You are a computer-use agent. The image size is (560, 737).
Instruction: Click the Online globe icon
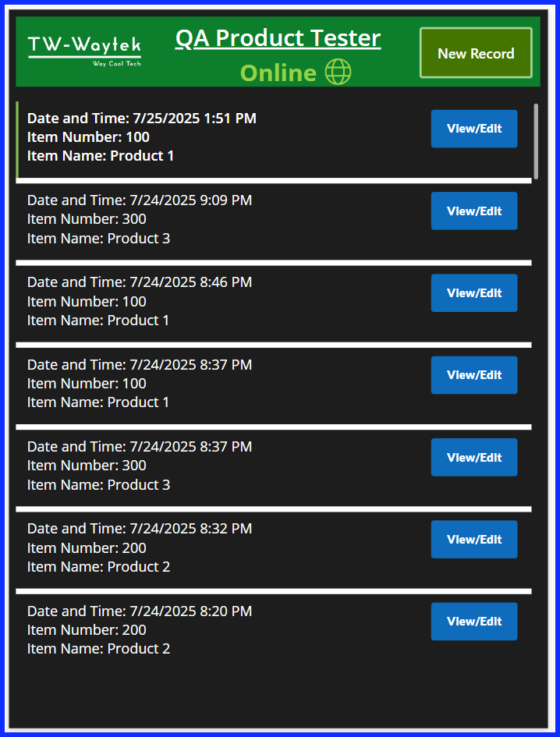pyautogui.click(x=338, y=73)
